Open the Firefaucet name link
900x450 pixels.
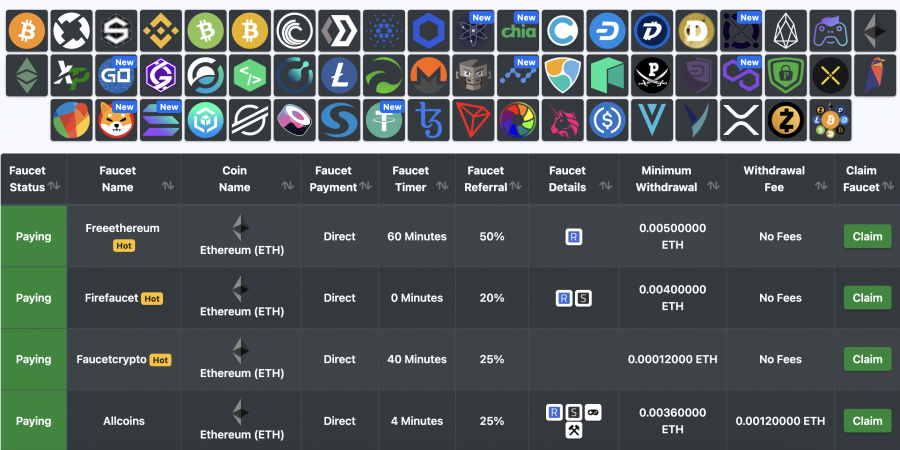[x=110, y=298]
